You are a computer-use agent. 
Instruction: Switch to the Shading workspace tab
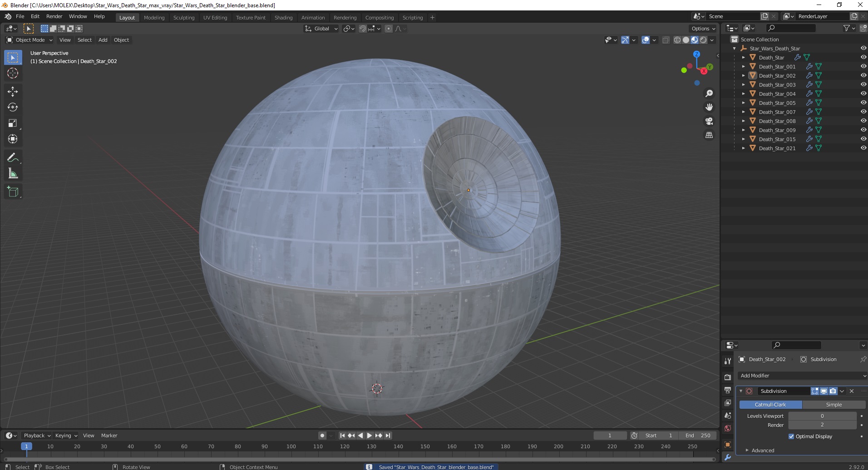pyautogui.click(x=283, y=18)
